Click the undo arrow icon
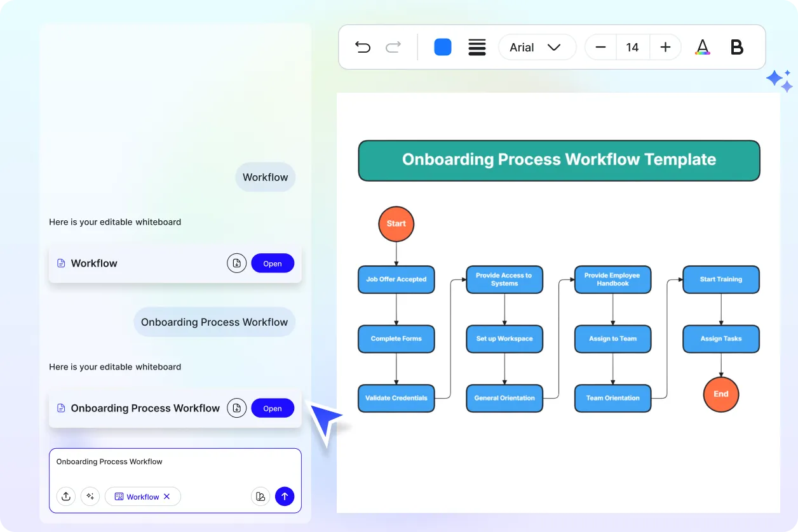 [x=363, y=47]
